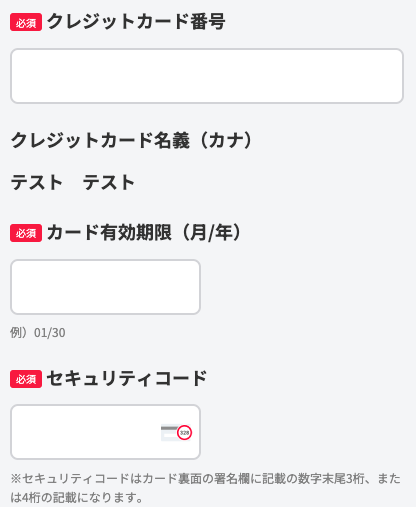Click the クレジットカード番号 label
This screenshot has width=417, height=507.
click(x=136, y=22)
